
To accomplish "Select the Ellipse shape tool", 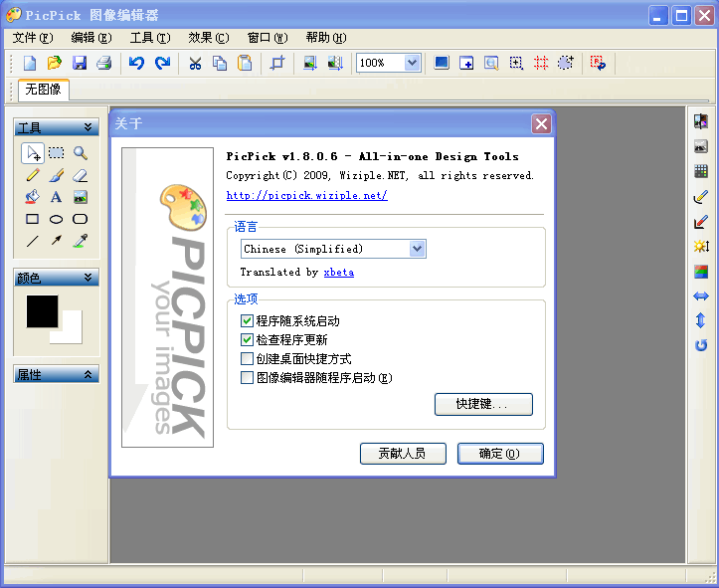I will coord(56,219).
